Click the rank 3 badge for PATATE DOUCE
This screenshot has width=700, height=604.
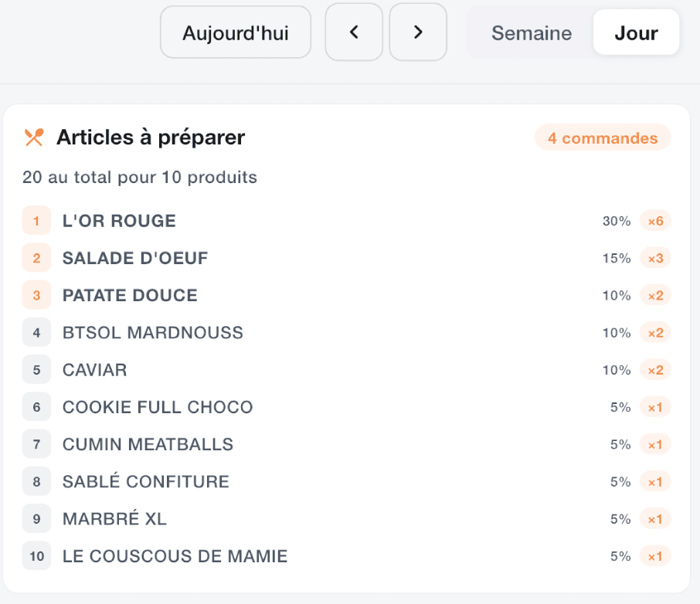click(x=36, y=295)
